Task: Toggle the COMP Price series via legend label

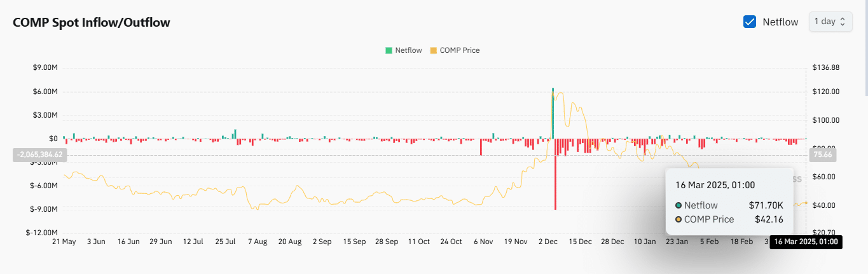Action: pyautogui.click(x=459, y=50)
